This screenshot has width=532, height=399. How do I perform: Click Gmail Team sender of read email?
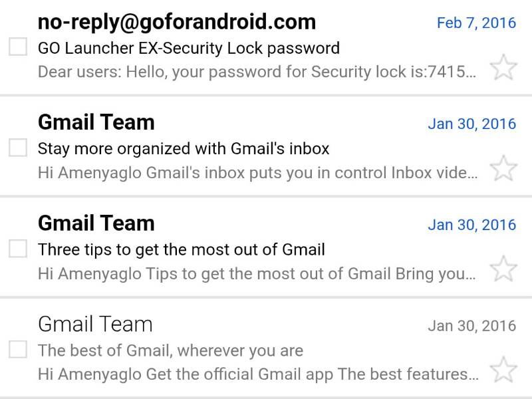95,324
